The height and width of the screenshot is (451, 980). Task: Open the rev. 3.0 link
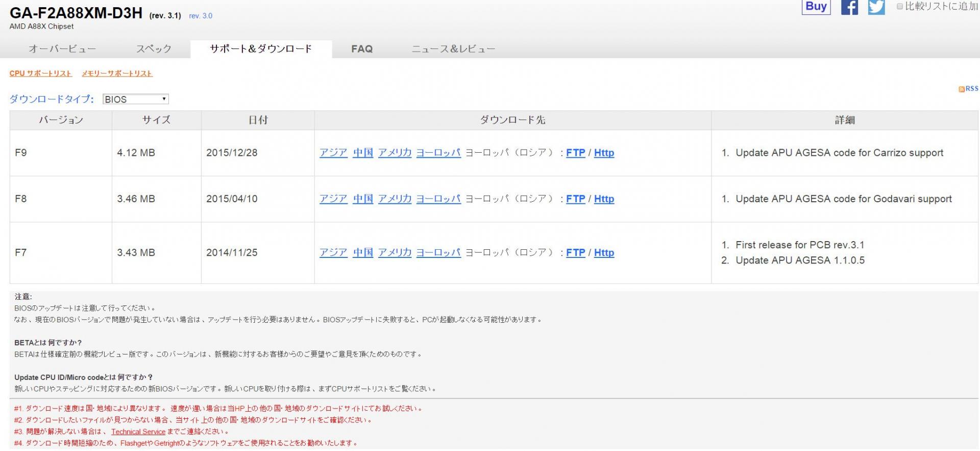click(x=201, y=16)
